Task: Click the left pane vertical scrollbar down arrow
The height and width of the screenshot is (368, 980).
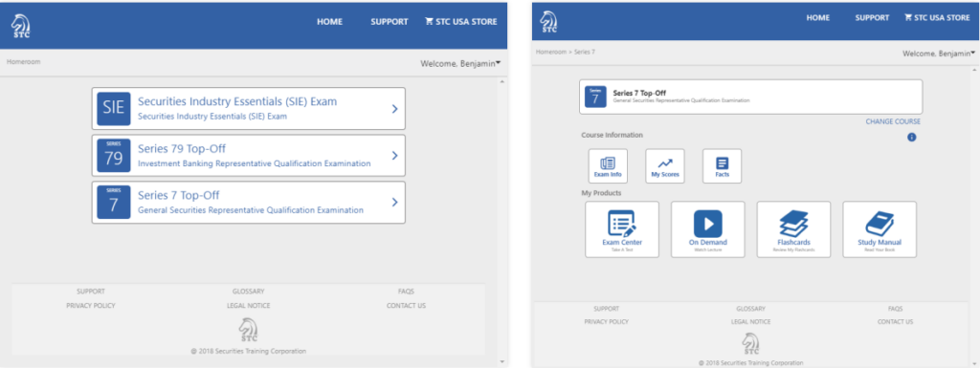Action: pos(501,361)
